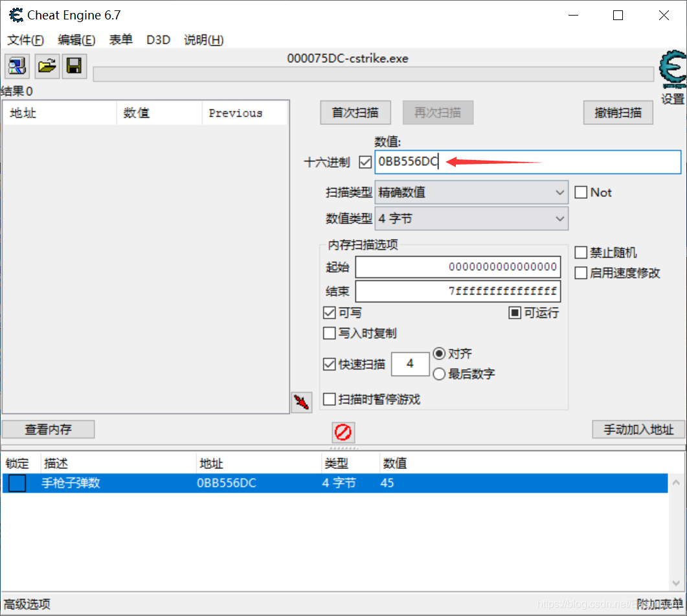Click the 手动加入地址 button
Viewport: 687px width, 616px height.
(x=638, y=429)
